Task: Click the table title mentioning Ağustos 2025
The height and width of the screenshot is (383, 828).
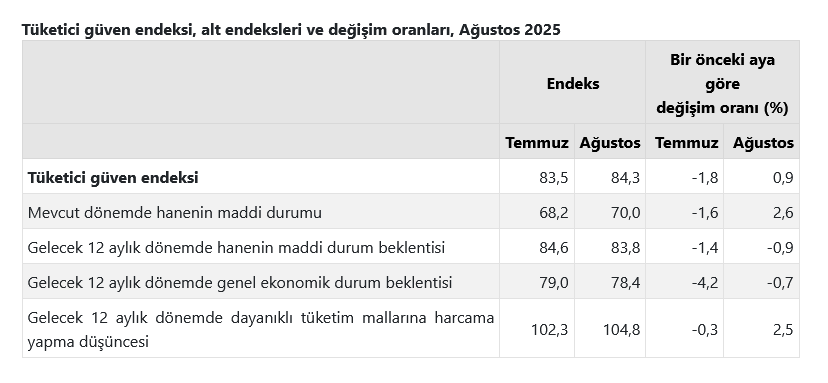Action: click(x=291, y=30)
